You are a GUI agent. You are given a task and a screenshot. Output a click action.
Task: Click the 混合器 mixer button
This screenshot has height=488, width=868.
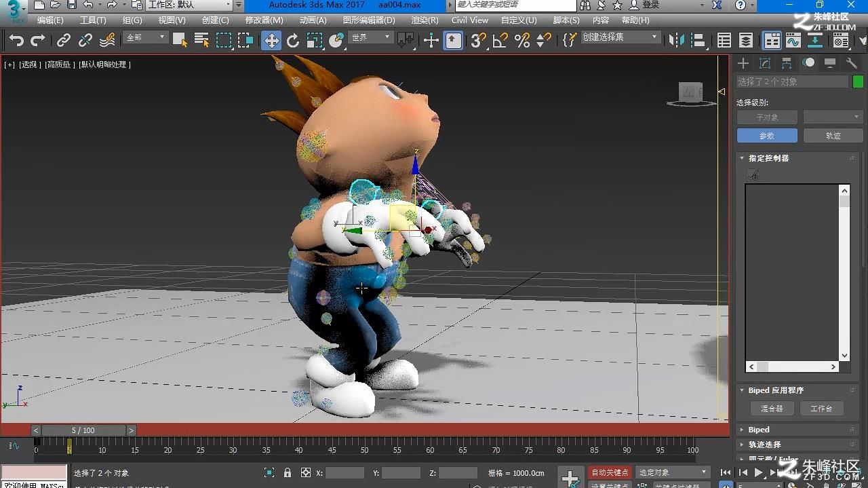pos(771,409)
